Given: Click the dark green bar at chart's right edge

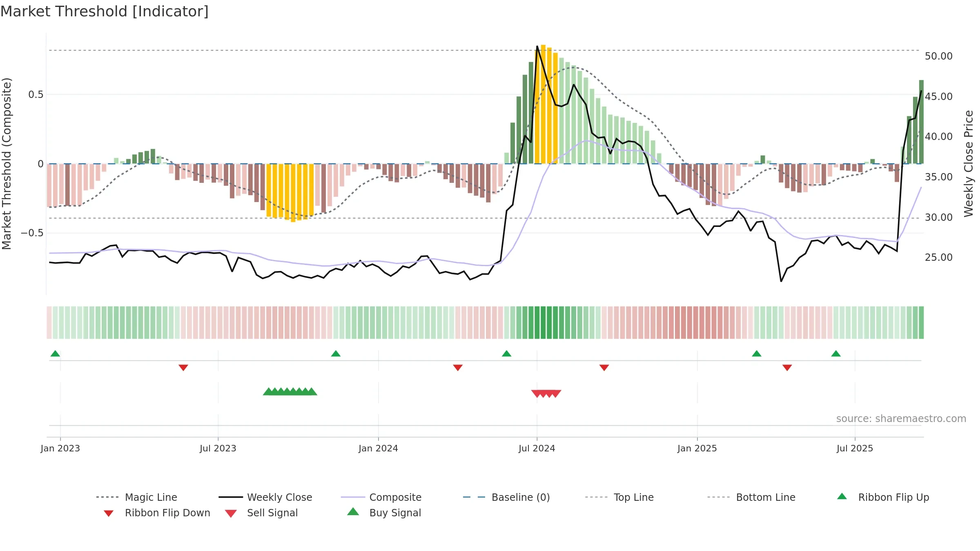Looking at the screenshot, I should click(921, 122).
